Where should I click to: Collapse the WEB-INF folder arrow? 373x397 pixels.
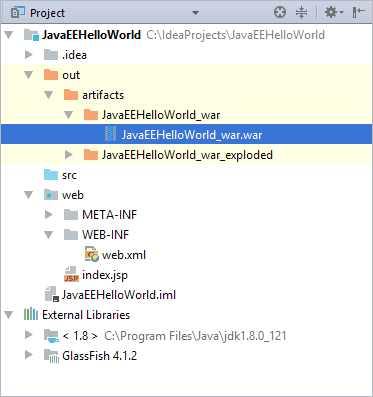49,235
